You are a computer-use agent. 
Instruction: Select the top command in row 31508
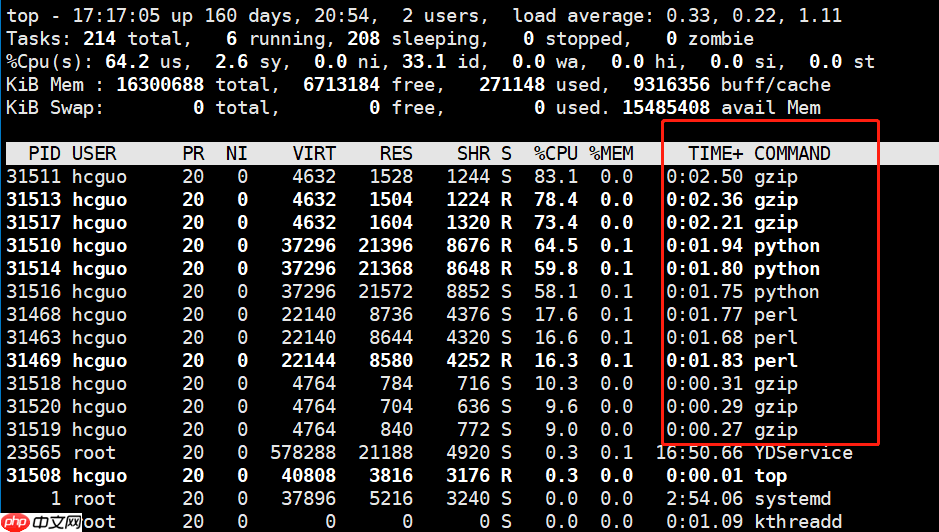pos(770,476)
